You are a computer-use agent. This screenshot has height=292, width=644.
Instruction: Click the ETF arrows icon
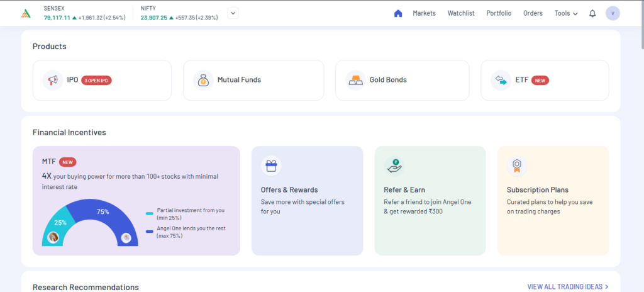(501, 80)
